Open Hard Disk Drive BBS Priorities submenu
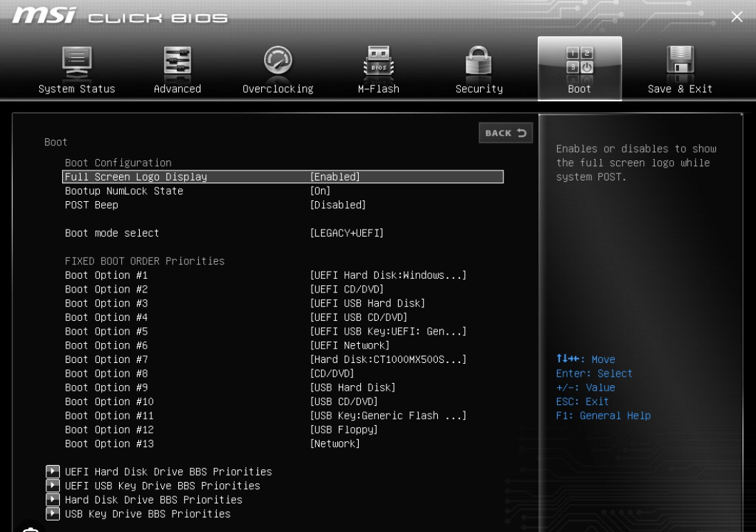756x532 pixels. [153, 500]
